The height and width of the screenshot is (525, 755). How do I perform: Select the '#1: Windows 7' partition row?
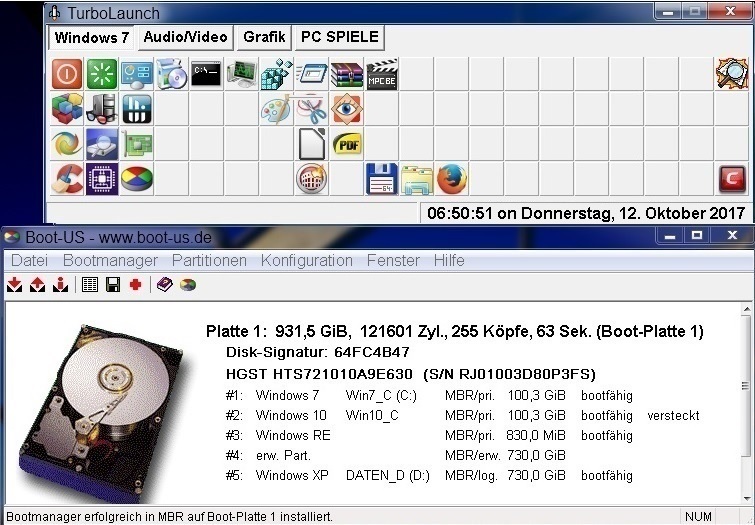(429, 396)
